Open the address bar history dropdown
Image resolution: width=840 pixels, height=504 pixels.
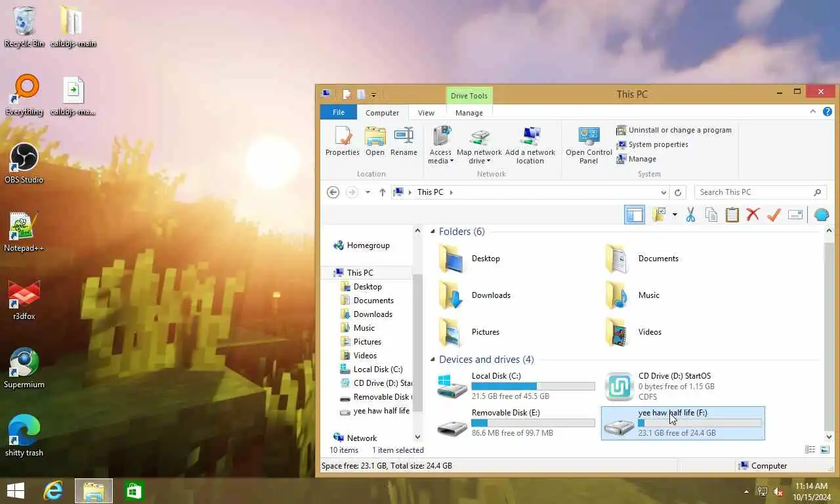[663, 192]
